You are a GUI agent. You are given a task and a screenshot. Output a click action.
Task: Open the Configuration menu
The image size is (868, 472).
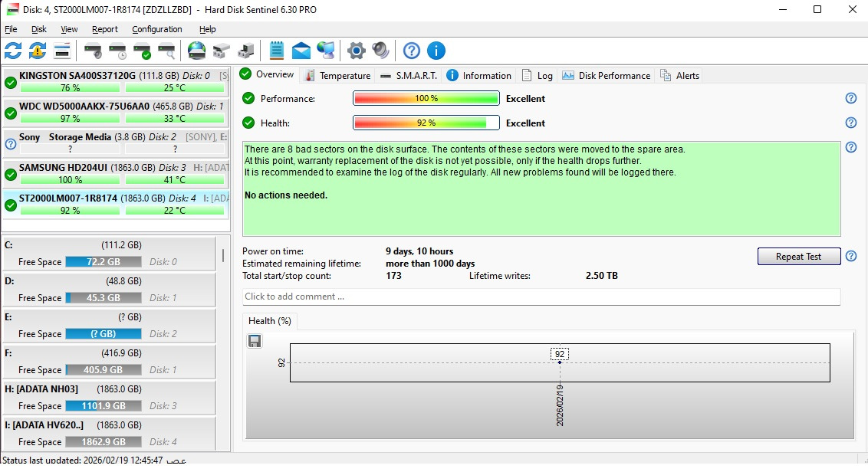click(x=156, y=29)
